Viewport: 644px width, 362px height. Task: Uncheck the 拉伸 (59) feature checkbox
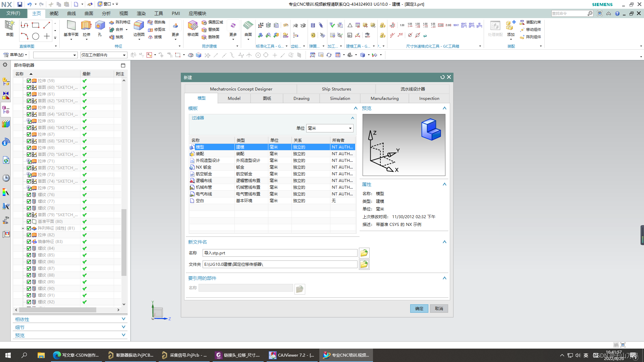[29, 81]
